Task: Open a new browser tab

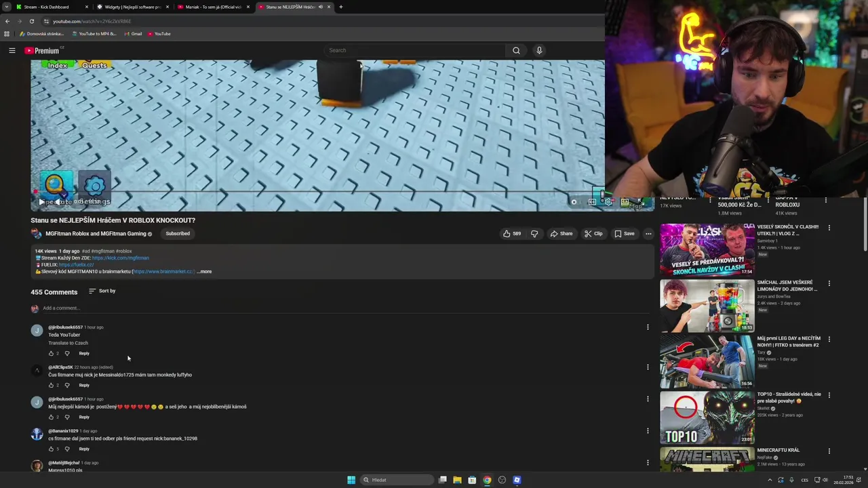Action: pos(340,7)
